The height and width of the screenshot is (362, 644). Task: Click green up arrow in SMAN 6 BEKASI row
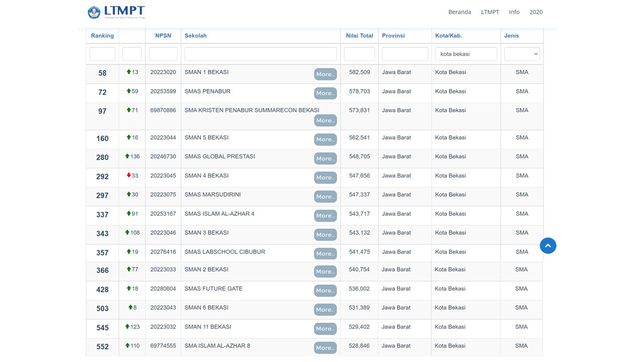click(x=130, y=307)
